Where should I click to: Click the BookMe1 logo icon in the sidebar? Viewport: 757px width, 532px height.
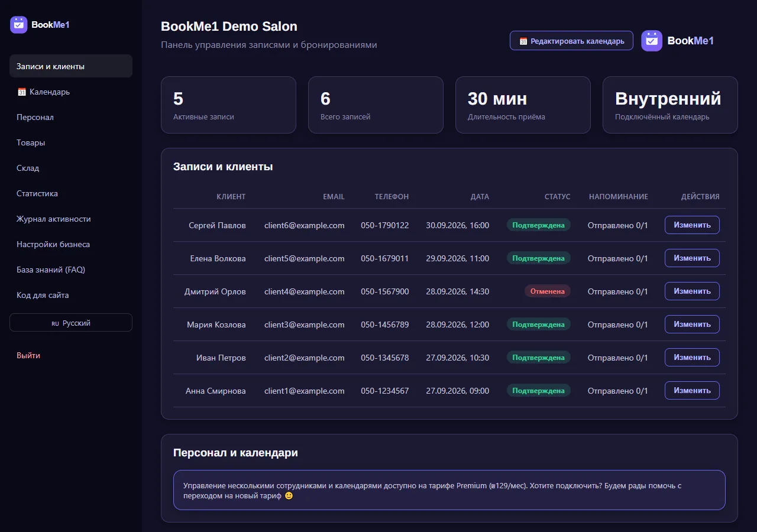coord(19,25)
